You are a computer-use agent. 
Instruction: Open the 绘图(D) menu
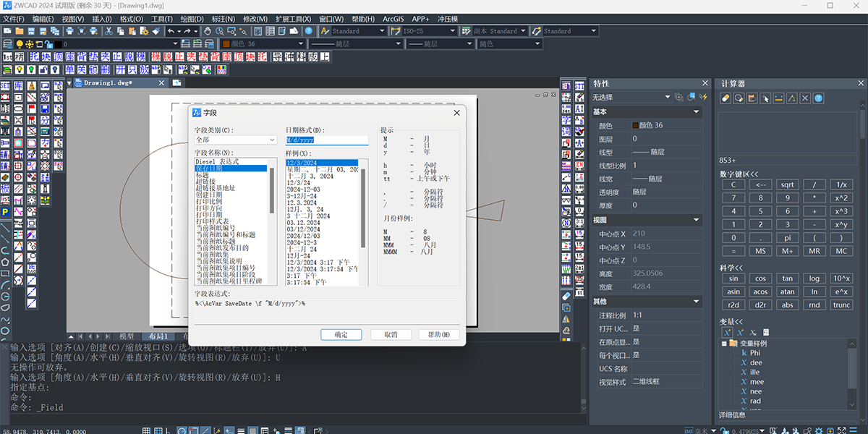click(x=192, y=19)
